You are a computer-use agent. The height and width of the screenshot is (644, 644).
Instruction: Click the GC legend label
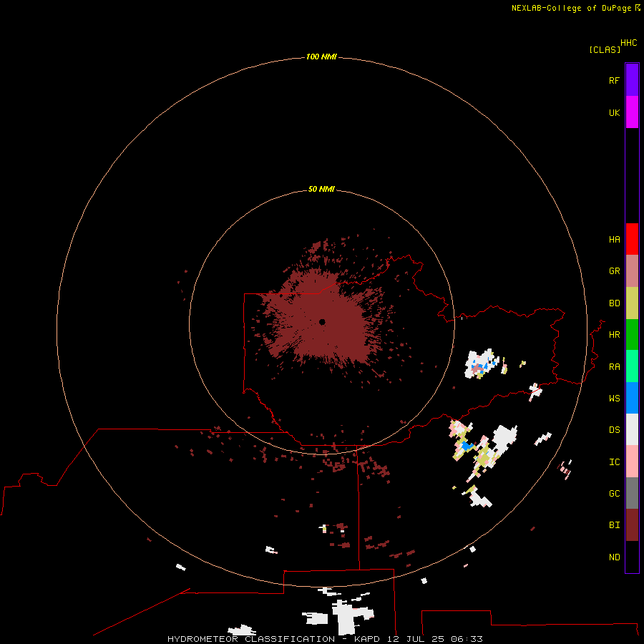click(614, 493)
